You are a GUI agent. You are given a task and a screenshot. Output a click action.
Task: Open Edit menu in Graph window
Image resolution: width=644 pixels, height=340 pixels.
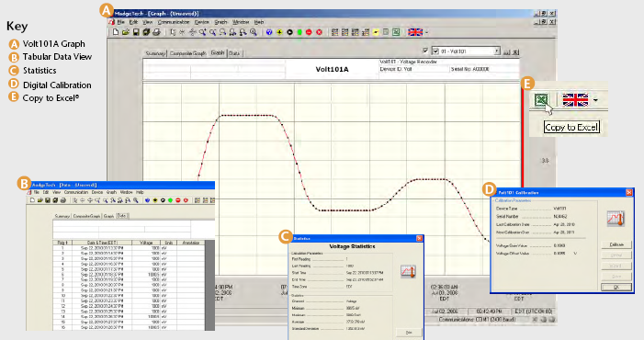click(x=133, y=22)
